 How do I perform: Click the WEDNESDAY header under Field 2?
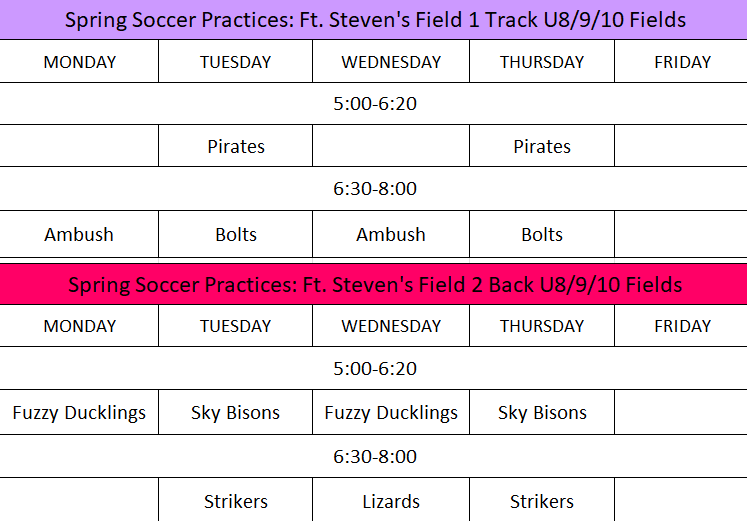[391, 326]
